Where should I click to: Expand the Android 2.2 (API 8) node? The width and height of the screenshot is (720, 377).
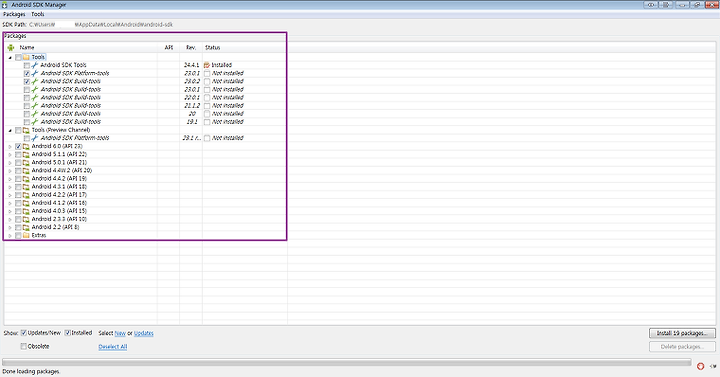10,228
